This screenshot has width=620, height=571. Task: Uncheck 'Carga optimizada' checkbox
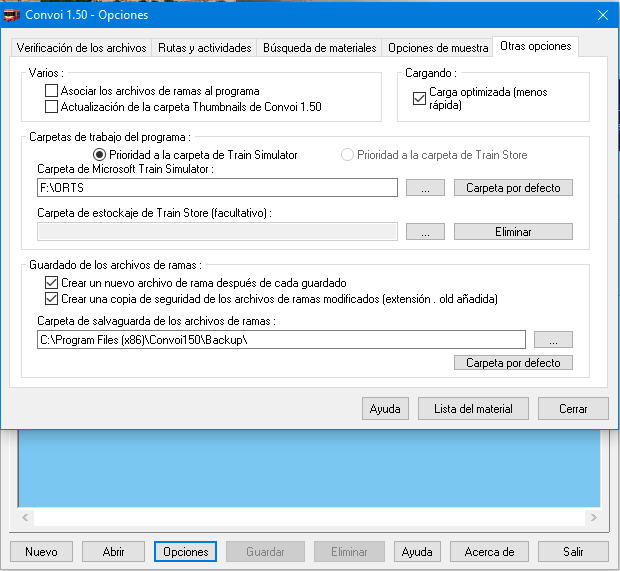(420, 98)
